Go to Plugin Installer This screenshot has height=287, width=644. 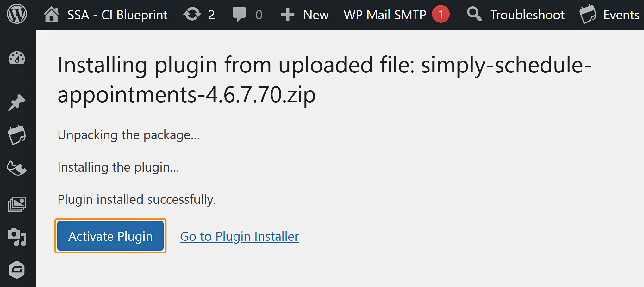point(239,236)
